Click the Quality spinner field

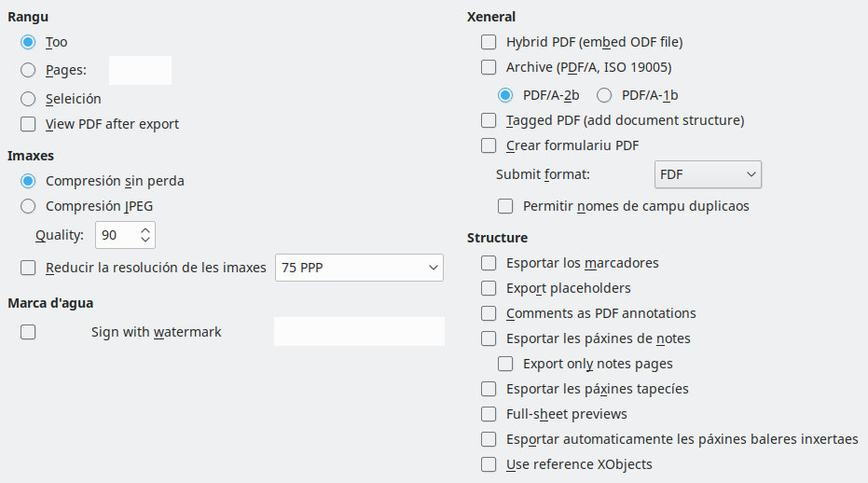tap(116, 235)
